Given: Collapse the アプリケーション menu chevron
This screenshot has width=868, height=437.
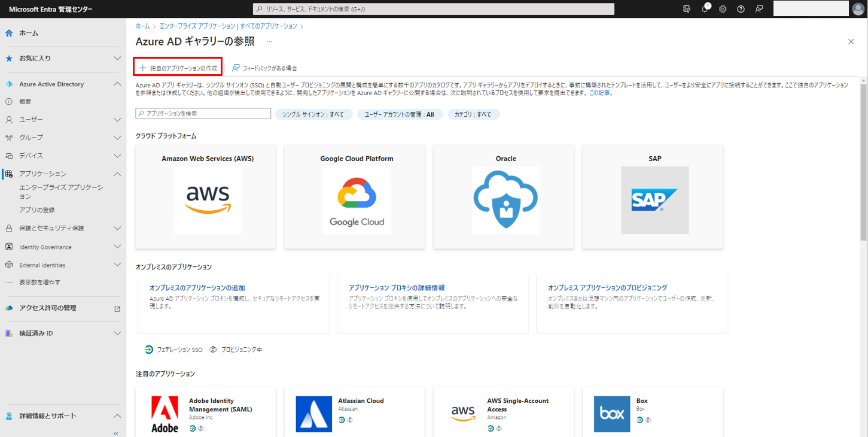Looking at the screenshot, I should 117,174.
